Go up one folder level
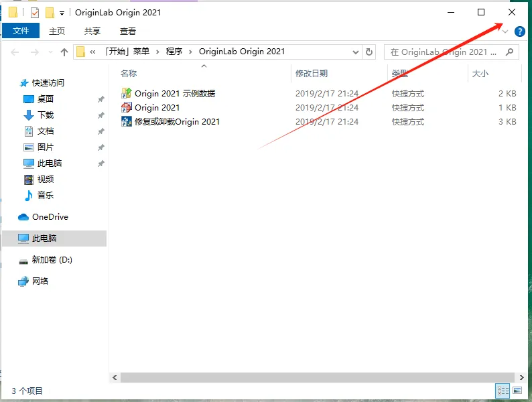This screenshot has width=532, height=402. tap(64, 52)
